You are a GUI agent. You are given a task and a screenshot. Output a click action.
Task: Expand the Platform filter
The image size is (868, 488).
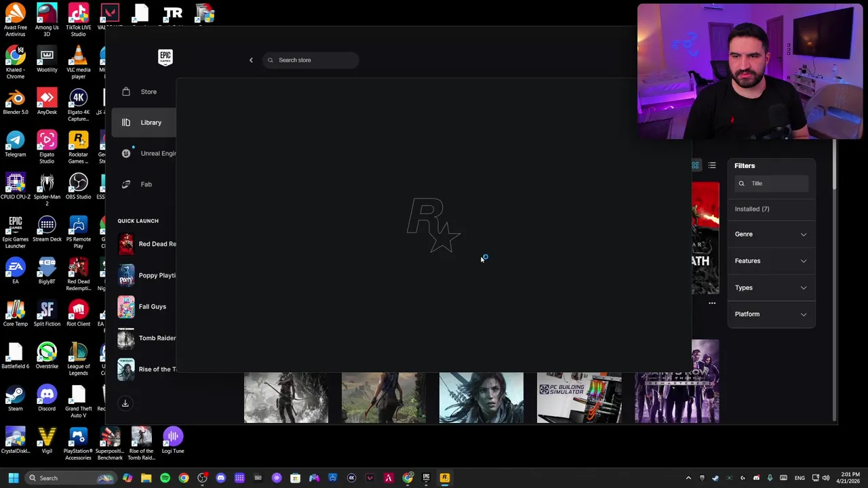click(771, 314)
